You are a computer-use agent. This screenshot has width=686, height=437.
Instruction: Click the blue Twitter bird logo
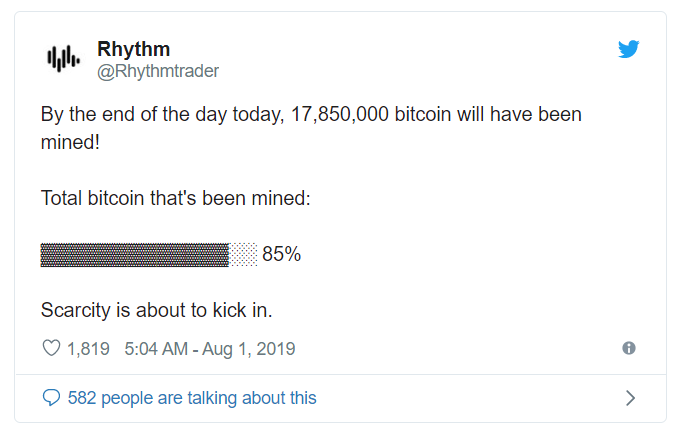tap(628, 50)
